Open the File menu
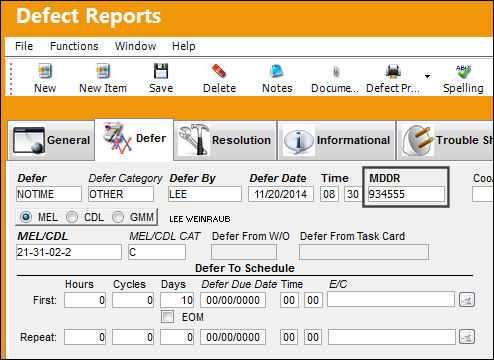The width and height of the screenshot is (494, 360). pyautogui.click(x=24, y=46)
